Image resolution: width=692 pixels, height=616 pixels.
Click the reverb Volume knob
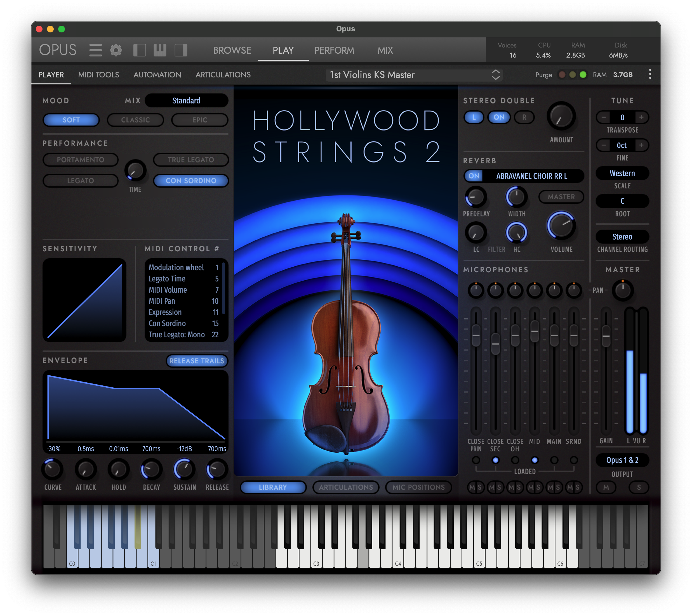point(561,226)
